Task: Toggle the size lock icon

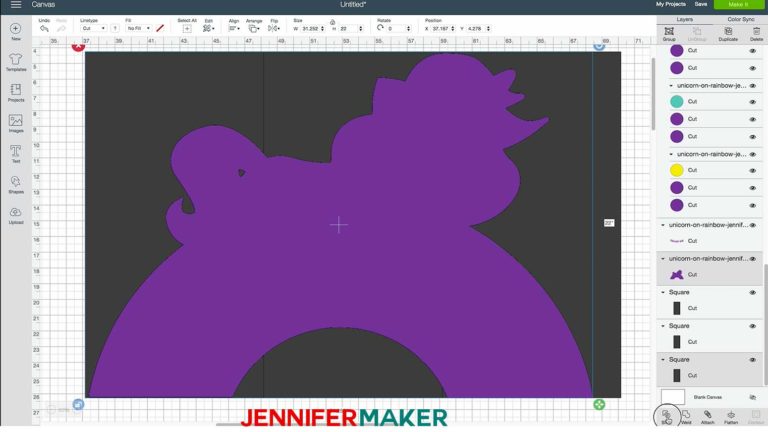Action: [x=333, y=22]
